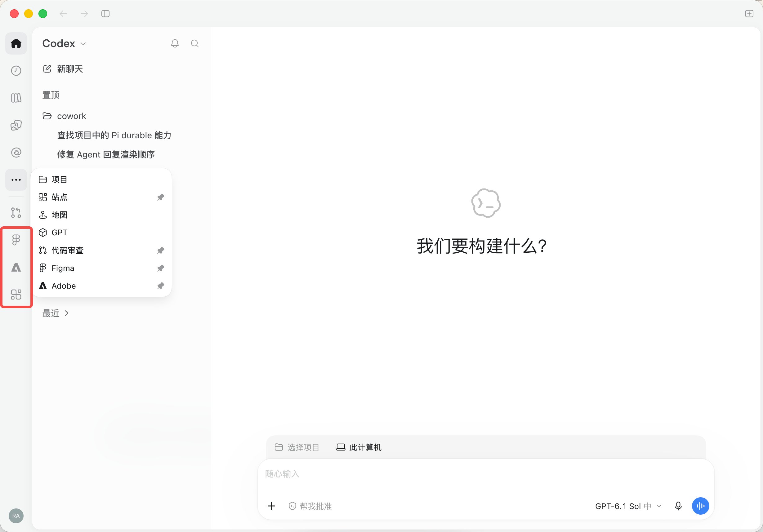Go forward with the right arrow
This screenshot has width=763, height=532.
(x=84, y=14)
